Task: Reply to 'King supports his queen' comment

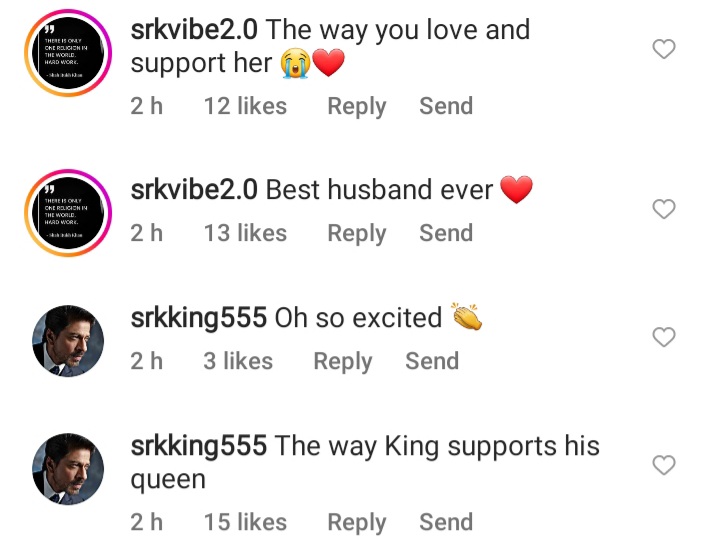Action: tap(357, 523)
